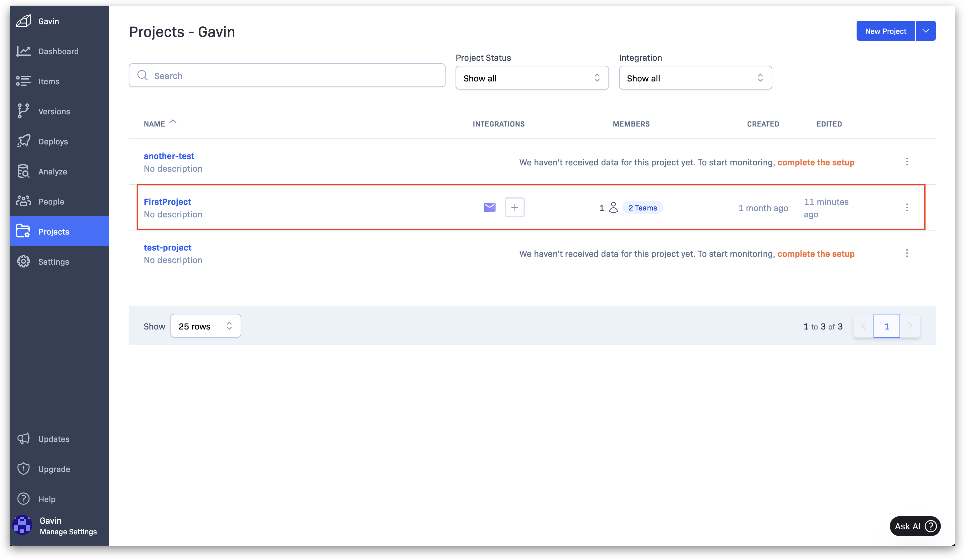Click the email integration icon for FirstProject

(x=489, y=207)
